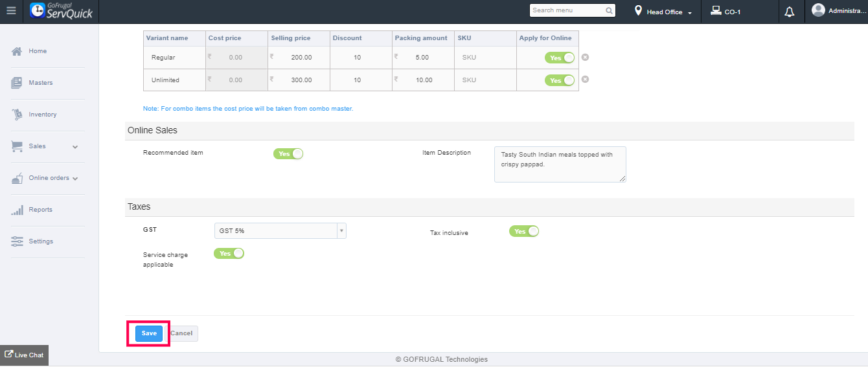Select CO-1 counter label
868x367 pixels.
(x=733, y=12)
